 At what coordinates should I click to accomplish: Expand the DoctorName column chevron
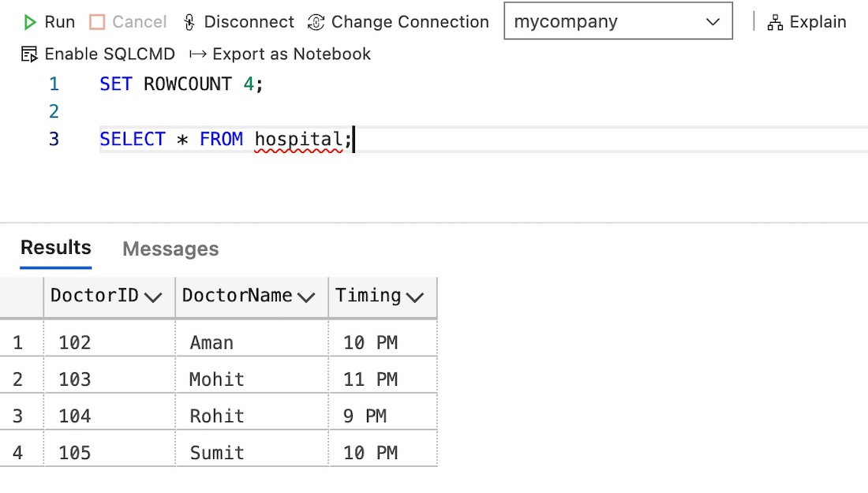pyautogui.click(x=307, y=297)
